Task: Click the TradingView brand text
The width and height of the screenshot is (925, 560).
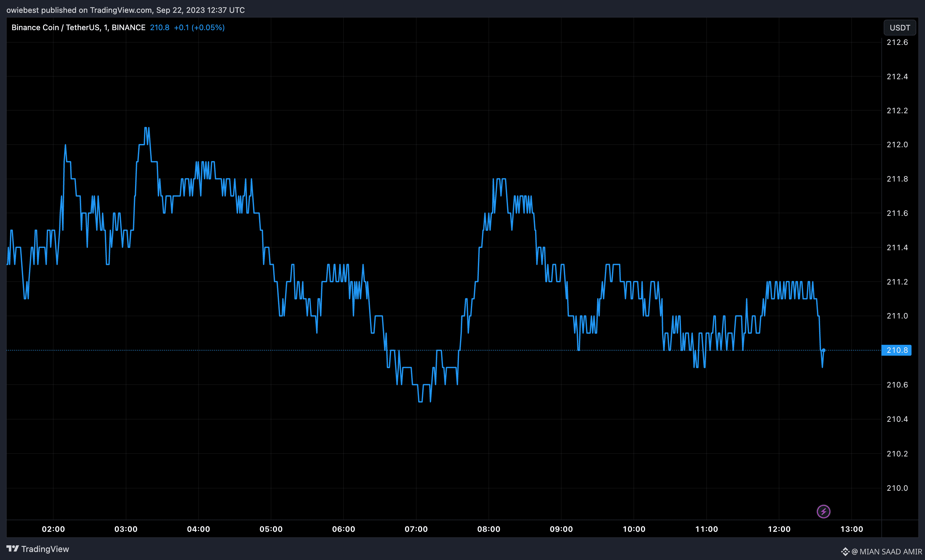Action: pyautogui.click(x=45, y=549)
